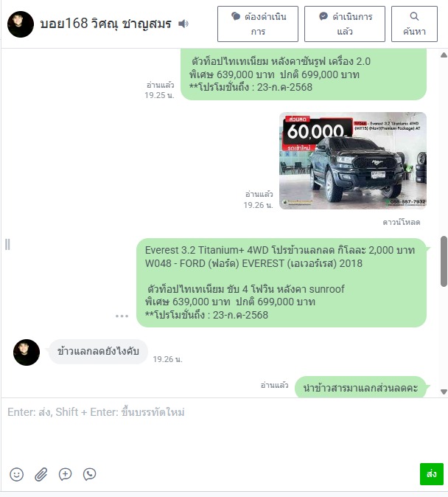Open contact profile picture in header

click(21, 24)
